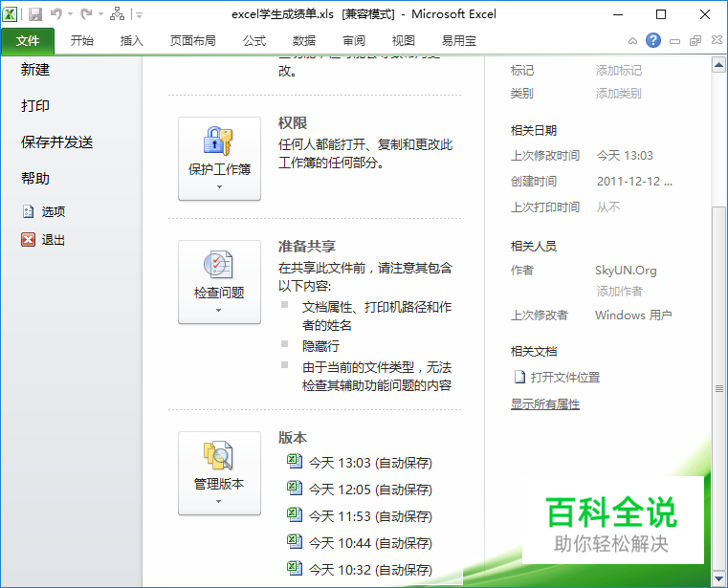Click the red 退出 exit icon
Screen dimensions: 728x588
coord(28,239)
